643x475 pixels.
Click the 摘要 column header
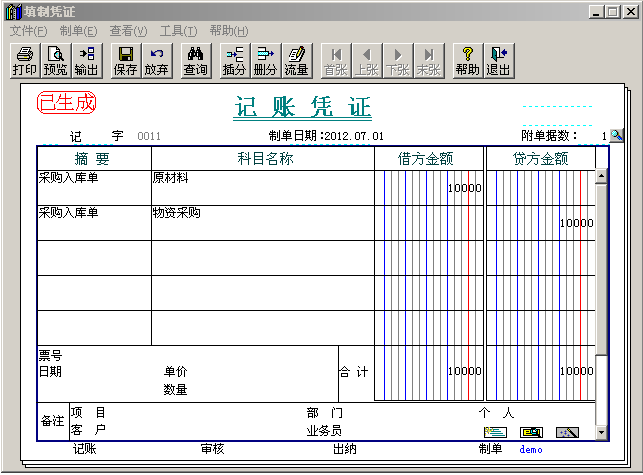[94, 158]
